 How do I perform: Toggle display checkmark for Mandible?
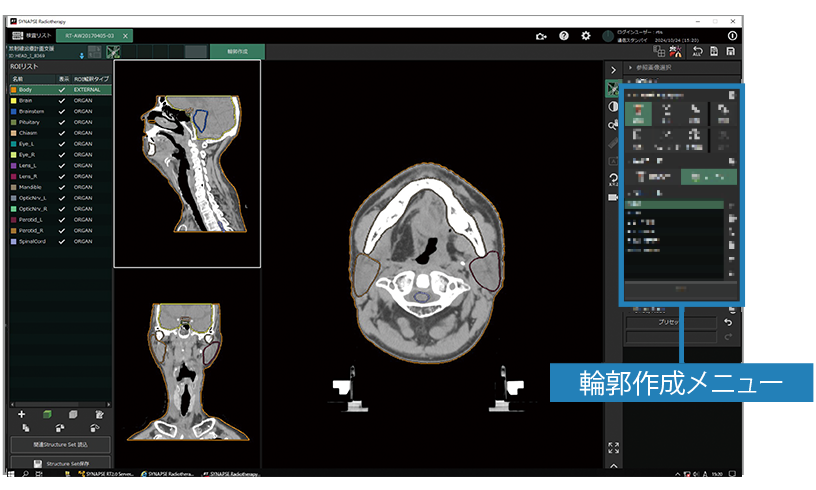pos(62,187)
